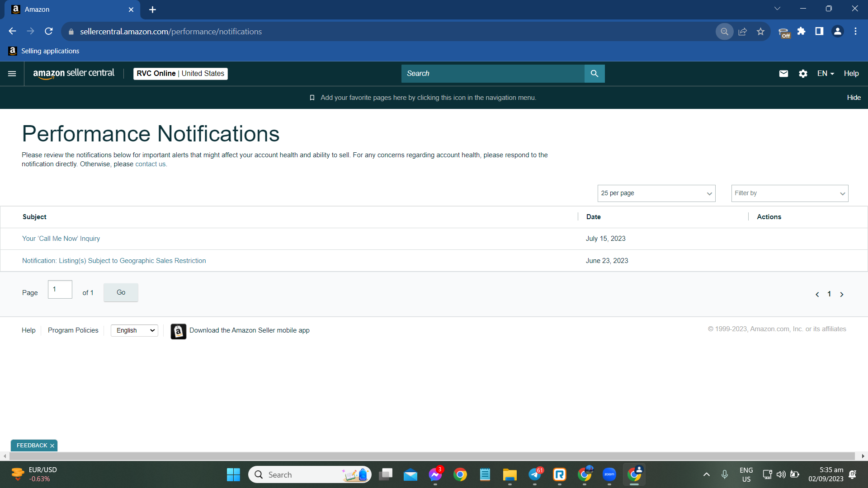Open the settings gear icon

point(803,74)
